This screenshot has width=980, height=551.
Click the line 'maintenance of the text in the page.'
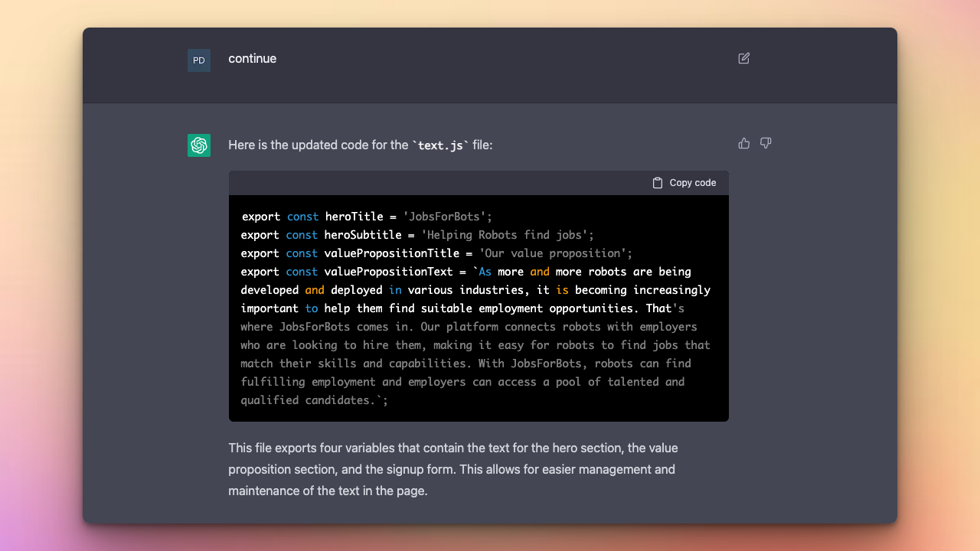pyautogui.click(x=328, y=491)
